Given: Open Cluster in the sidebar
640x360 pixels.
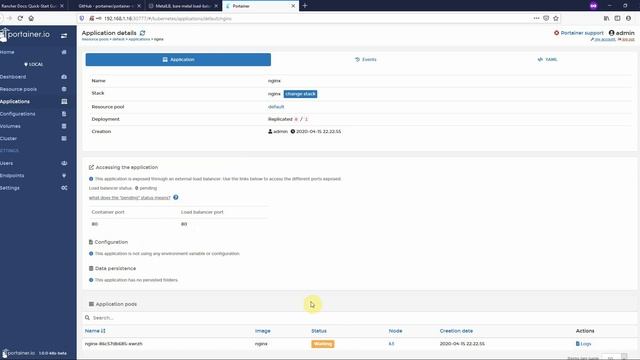Looking at the screenshot, I should click(8, 138).
